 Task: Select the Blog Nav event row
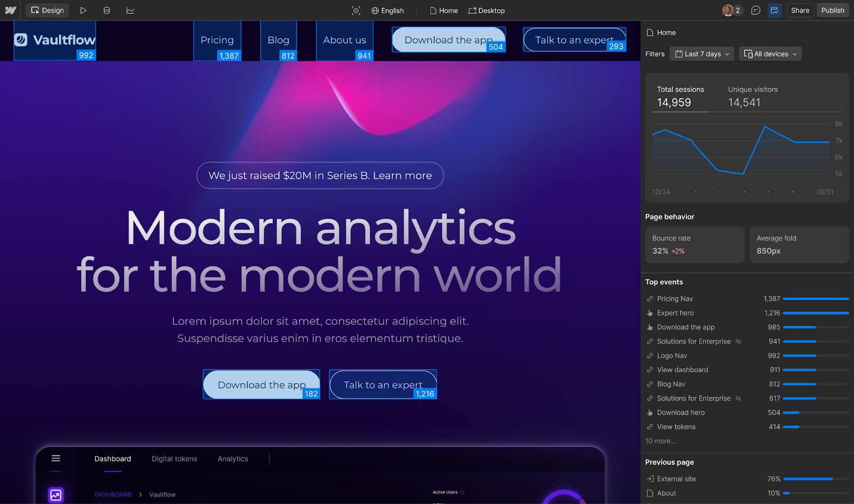click(747, 384)
